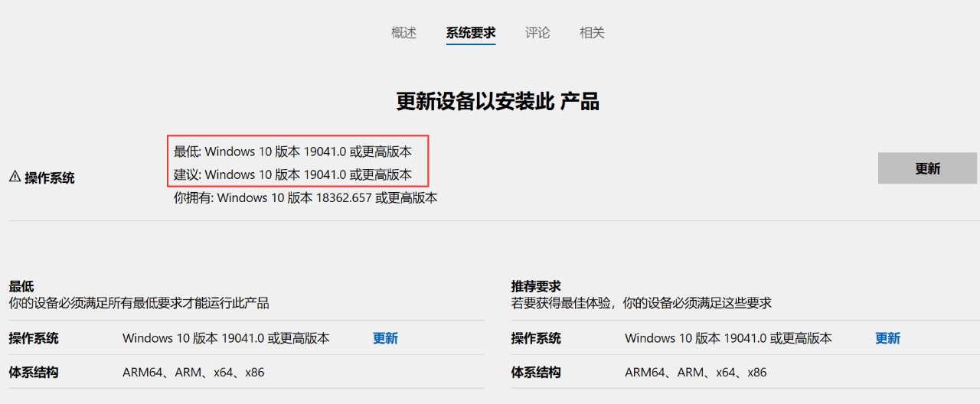Click the gray 更新 button
Screen dimensions: 980x404
[927, 168]
